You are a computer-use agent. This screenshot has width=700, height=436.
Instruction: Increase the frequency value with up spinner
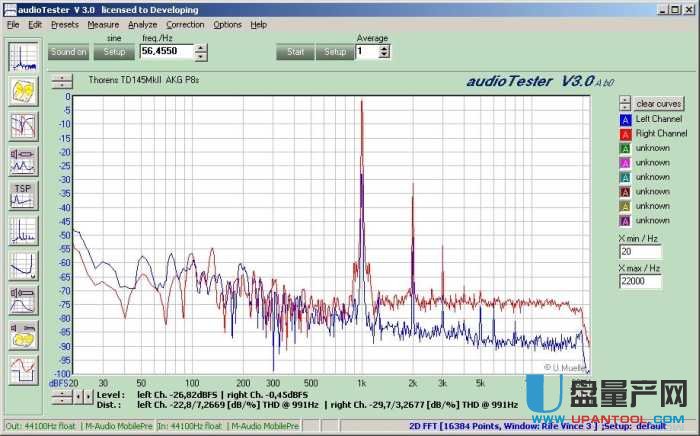coord(201,47)
